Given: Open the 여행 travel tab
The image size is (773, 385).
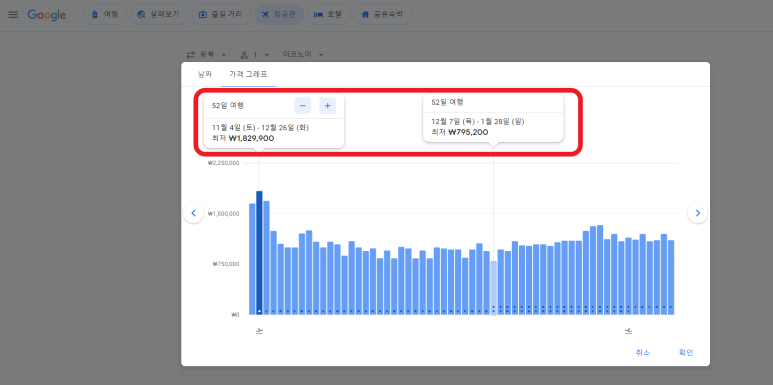Looking at the screenshot, I should pos(105,15).
